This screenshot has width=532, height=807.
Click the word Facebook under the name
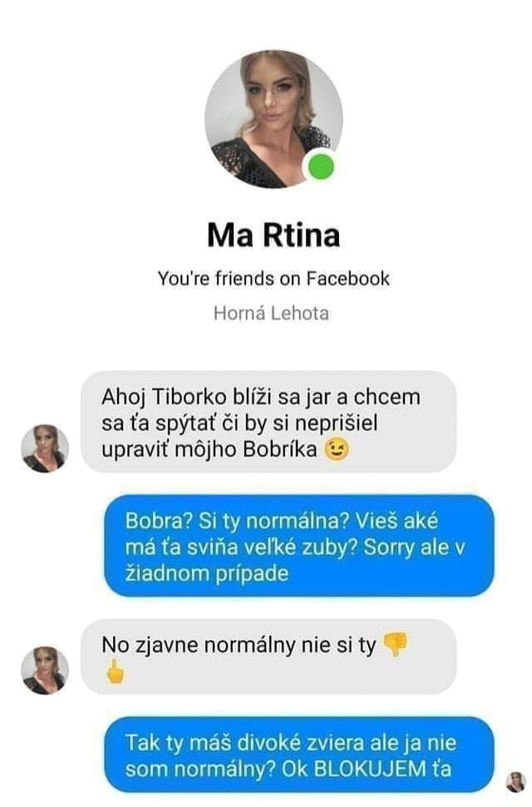[348, 279]
